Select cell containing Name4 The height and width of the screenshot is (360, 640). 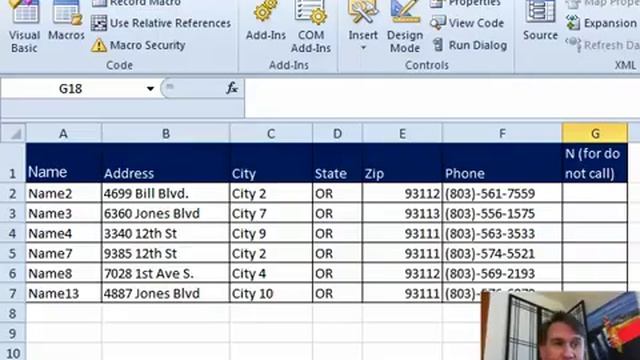pyautogui.click(x=64, y=233)
